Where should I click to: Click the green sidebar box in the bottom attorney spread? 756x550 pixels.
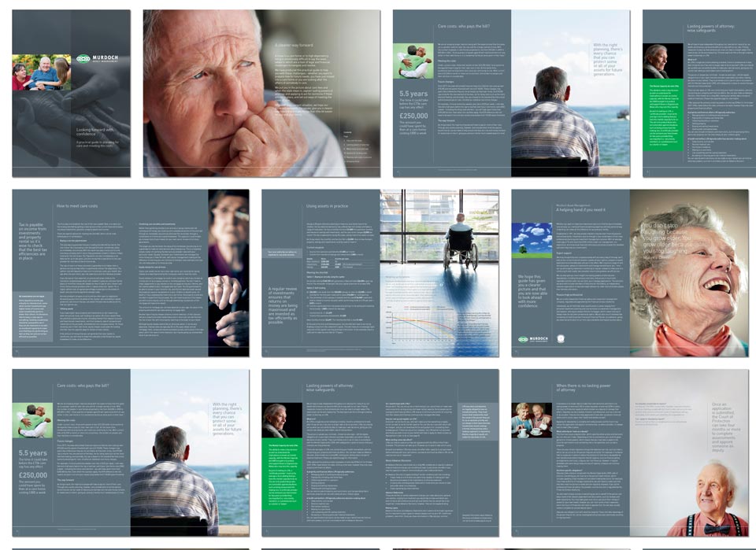click(x=282, y=474)
